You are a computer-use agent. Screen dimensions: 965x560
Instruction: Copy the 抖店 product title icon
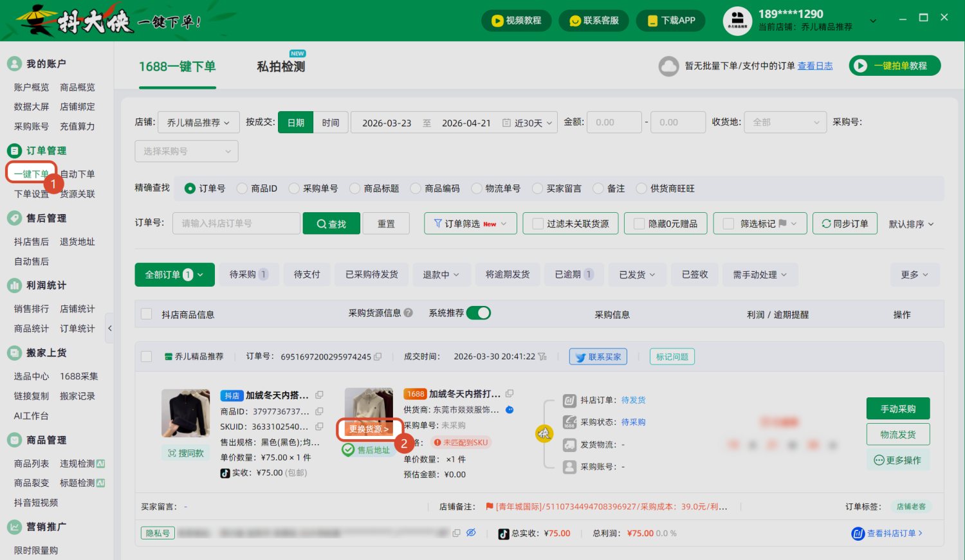pyautogui.click(x=319, y=395)
